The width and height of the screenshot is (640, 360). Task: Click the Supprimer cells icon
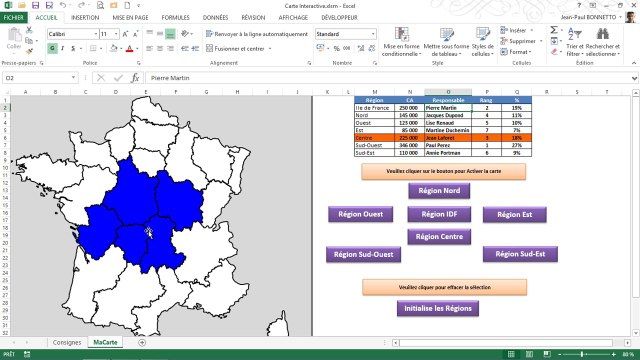coord(504,41)
